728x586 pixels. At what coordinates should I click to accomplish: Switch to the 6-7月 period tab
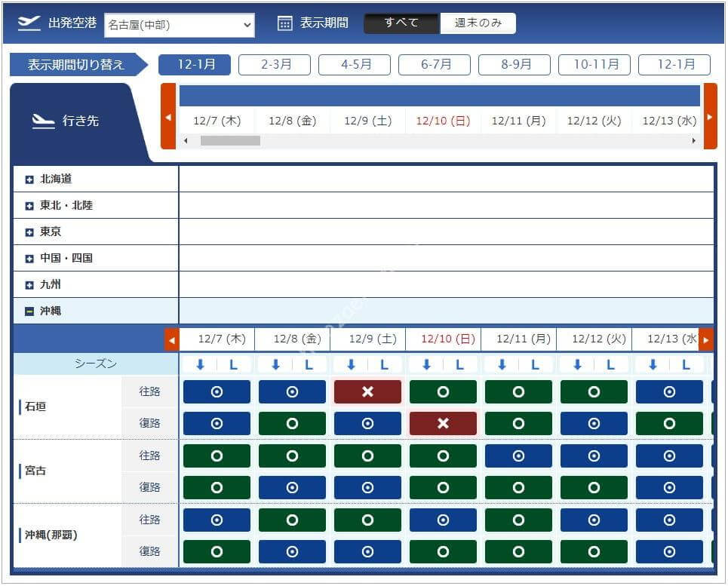[x=434, y=65]
